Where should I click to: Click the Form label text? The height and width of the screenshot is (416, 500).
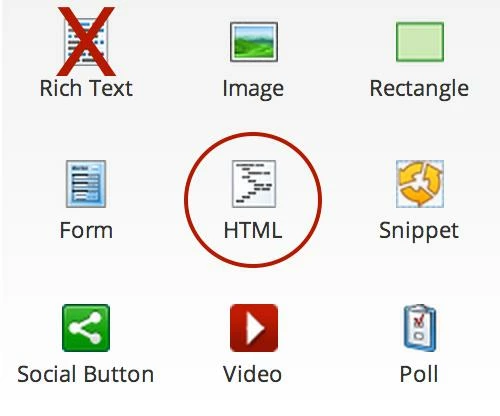click(86, 230)
